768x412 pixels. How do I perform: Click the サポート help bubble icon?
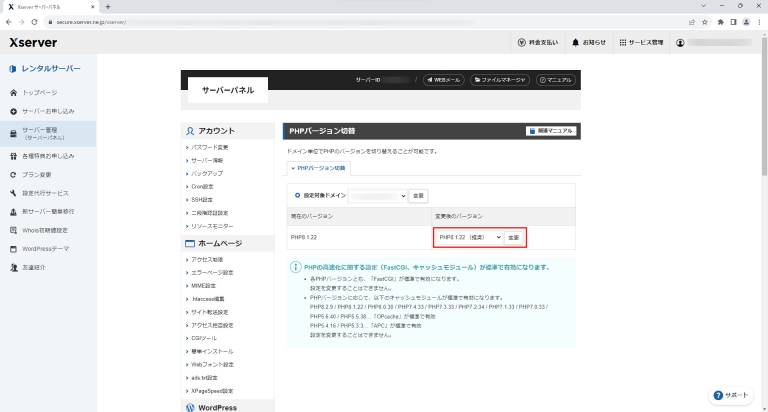pos(719,395)
